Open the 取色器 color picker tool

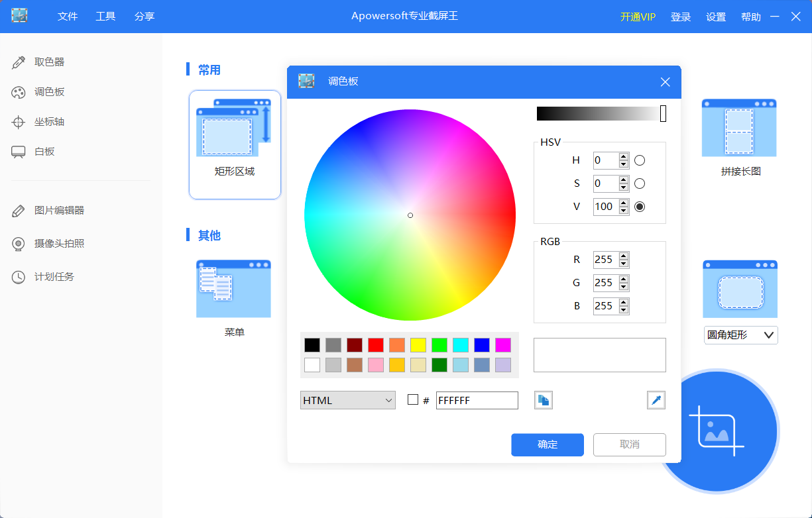click(x=49, y=62)
